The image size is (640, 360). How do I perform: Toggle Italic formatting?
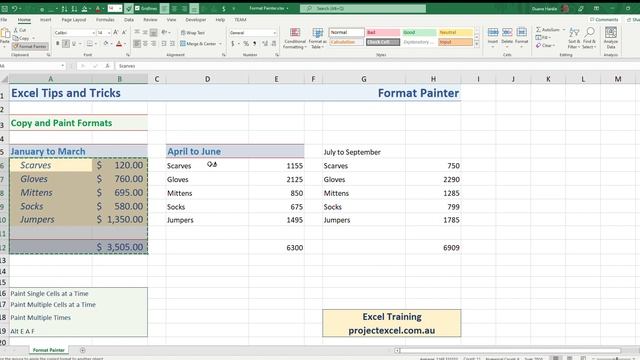66,44
